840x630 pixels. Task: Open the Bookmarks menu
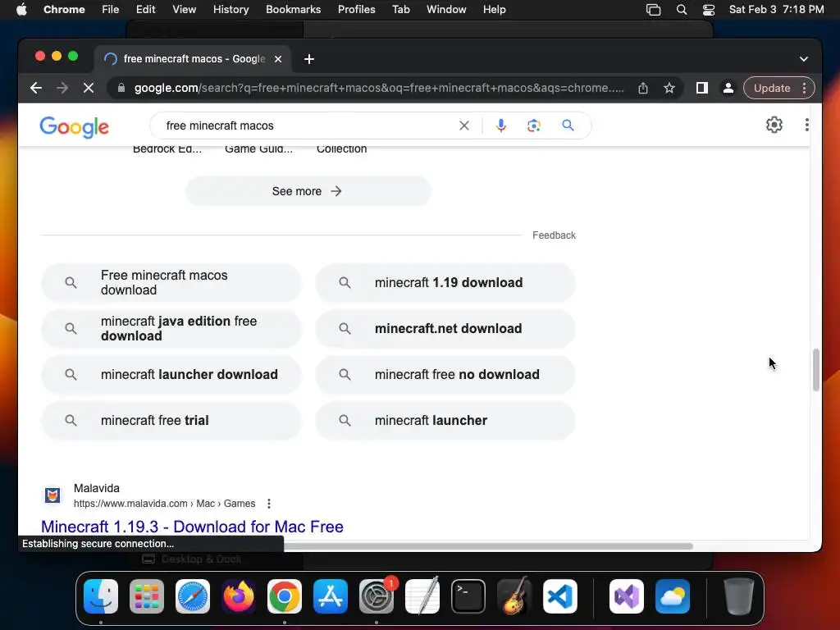pyautogui.click(x=293, y=10)
